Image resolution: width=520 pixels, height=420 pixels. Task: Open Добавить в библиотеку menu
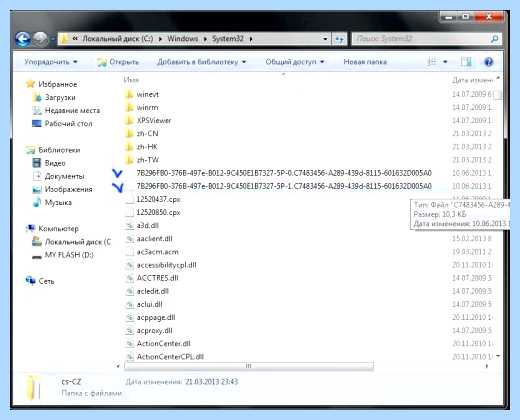[201, 62]
